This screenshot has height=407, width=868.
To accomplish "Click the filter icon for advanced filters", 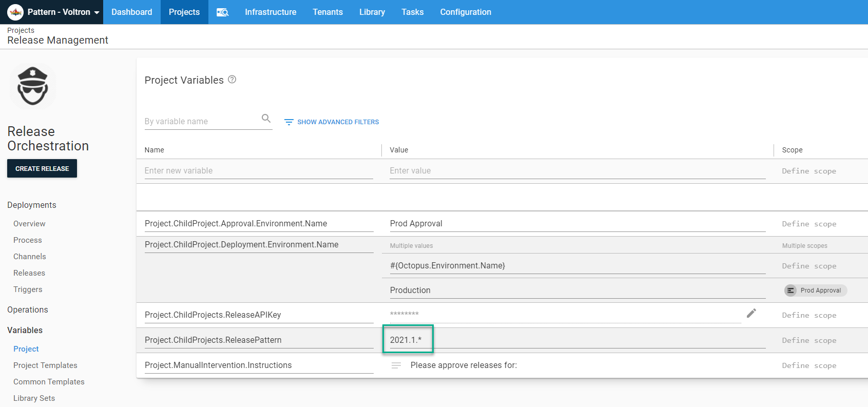I will [289, 122].
